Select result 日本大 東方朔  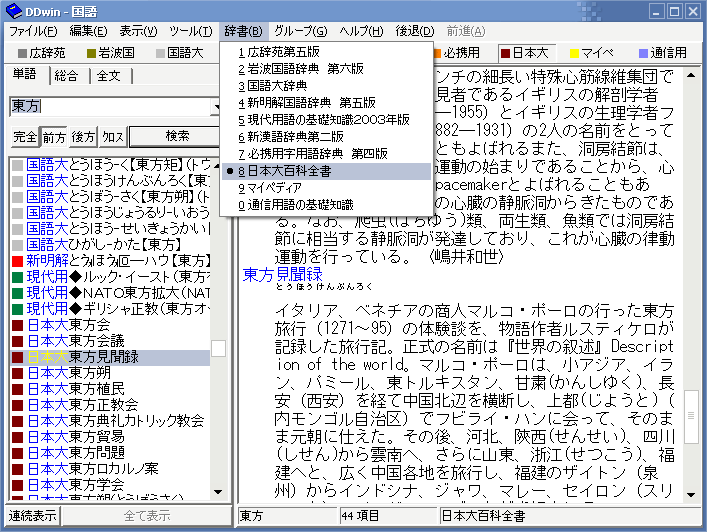(x=110, y=373)
